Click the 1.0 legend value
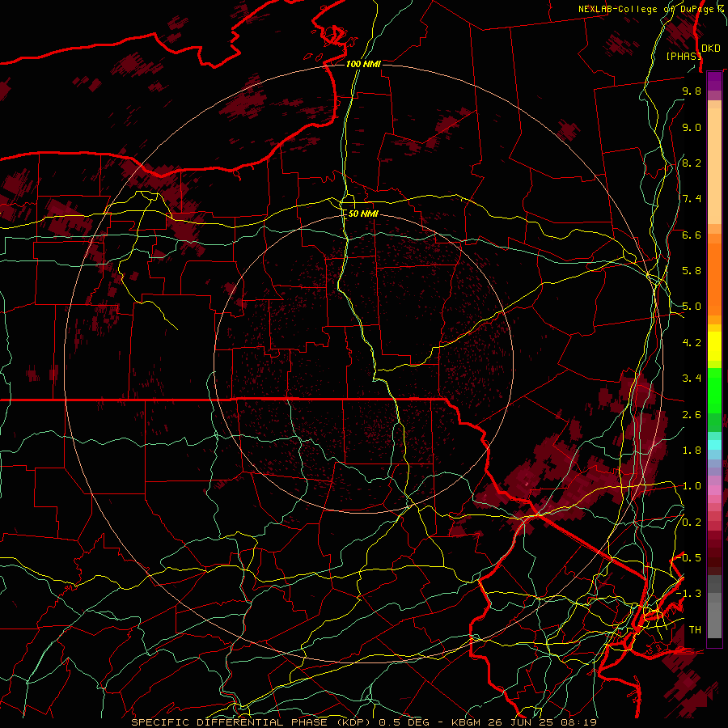The width and height of the screenshot is (728, 728). click(692, 486)
